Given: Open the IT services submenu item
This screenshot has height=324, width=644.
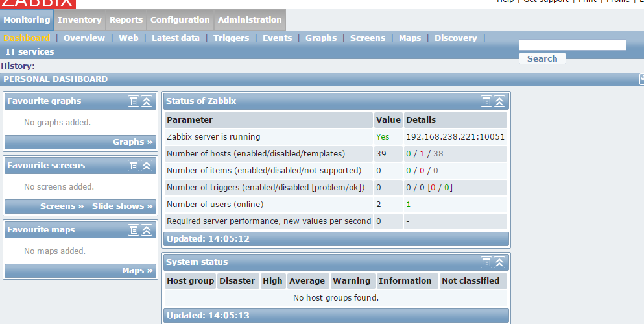Looking at the screenshot, I should [x=30, y=51].
